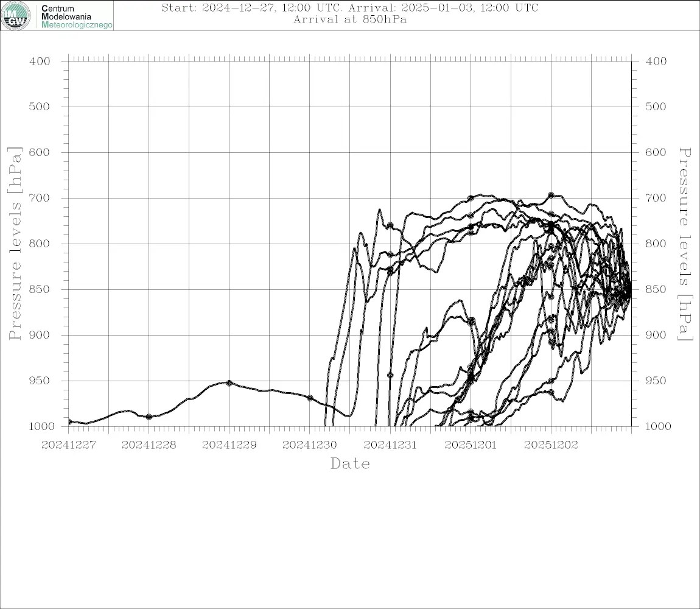Click the right axis '1000' label

pyautogui.click(x=659, y=426)
